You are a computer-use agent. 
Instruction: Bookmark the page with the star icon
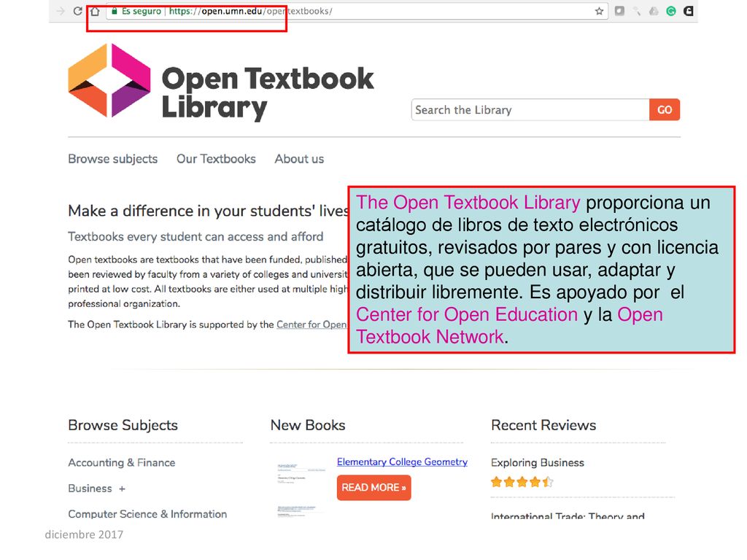600,11
